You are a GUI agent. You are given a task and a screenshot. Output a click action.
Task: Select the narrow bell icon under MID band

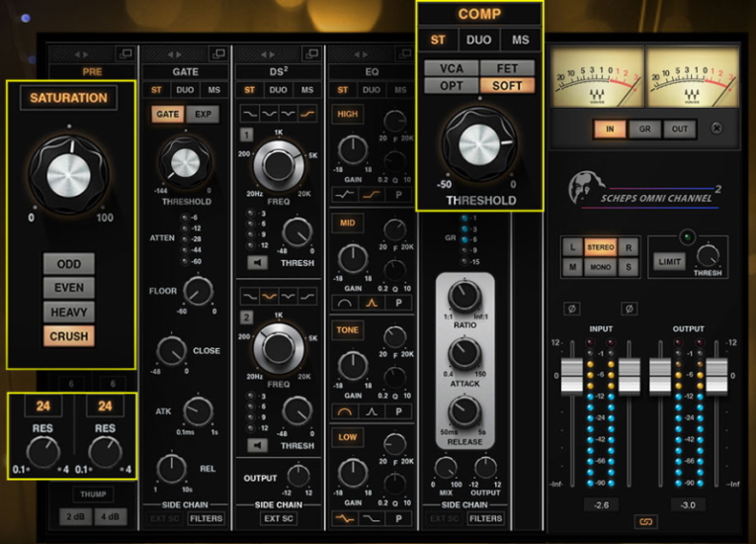pos(372,303)
